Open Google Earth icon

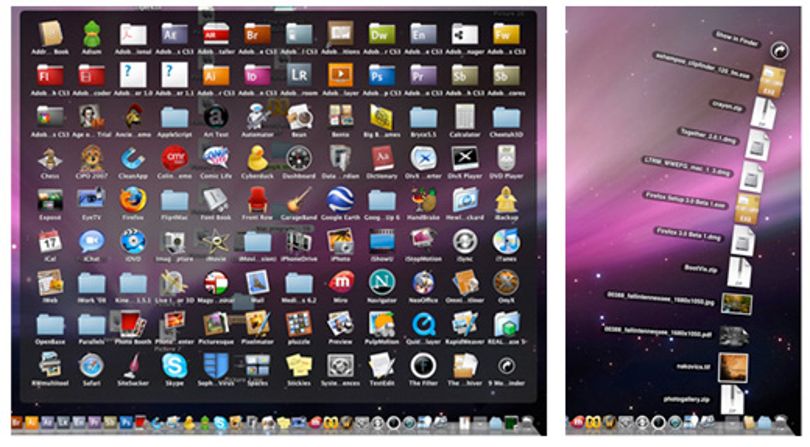click(x=340, y=199)
